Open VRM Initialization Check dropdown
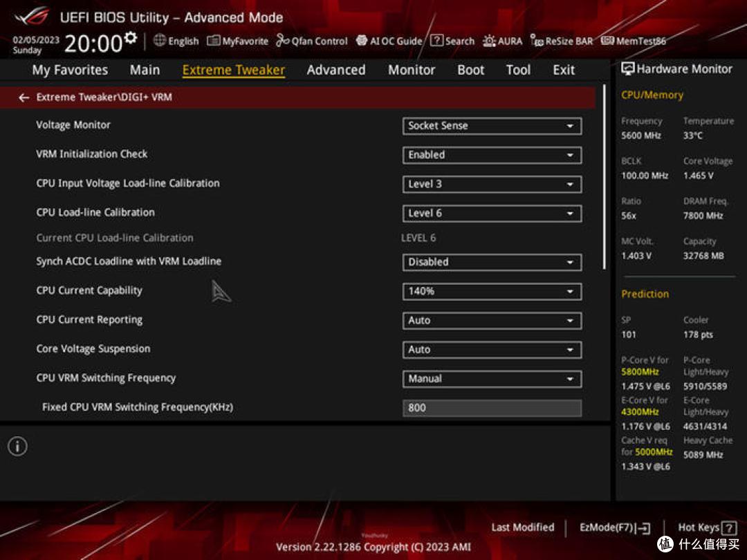The image size is (747, 560). coord(492,155)
